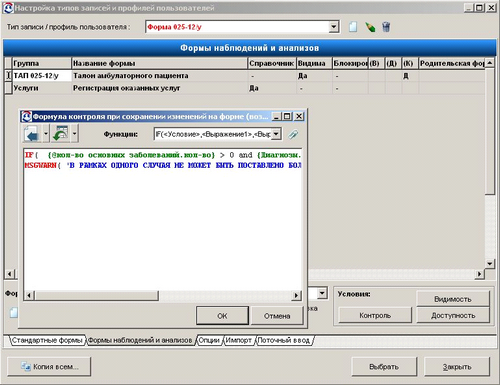Click the new record type page icon
Screen dimensions: 500x385
pos(353,27)
